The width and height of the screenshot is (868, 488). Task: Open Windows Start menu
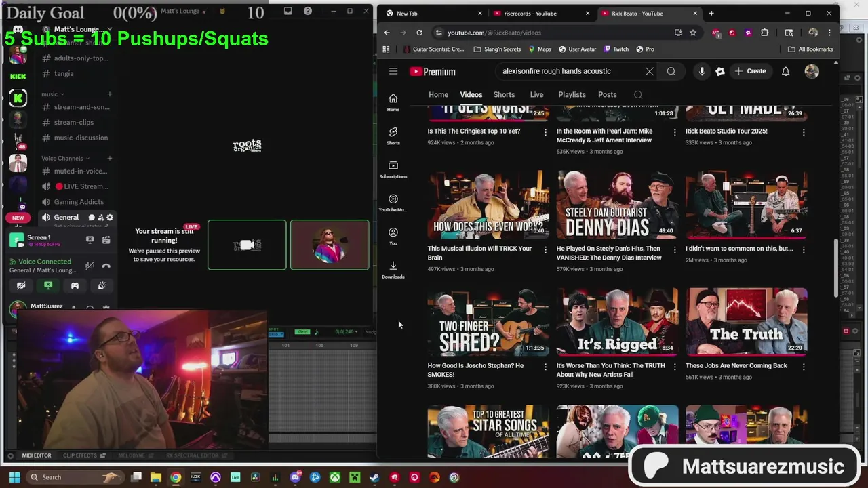[x=14, y=477]
